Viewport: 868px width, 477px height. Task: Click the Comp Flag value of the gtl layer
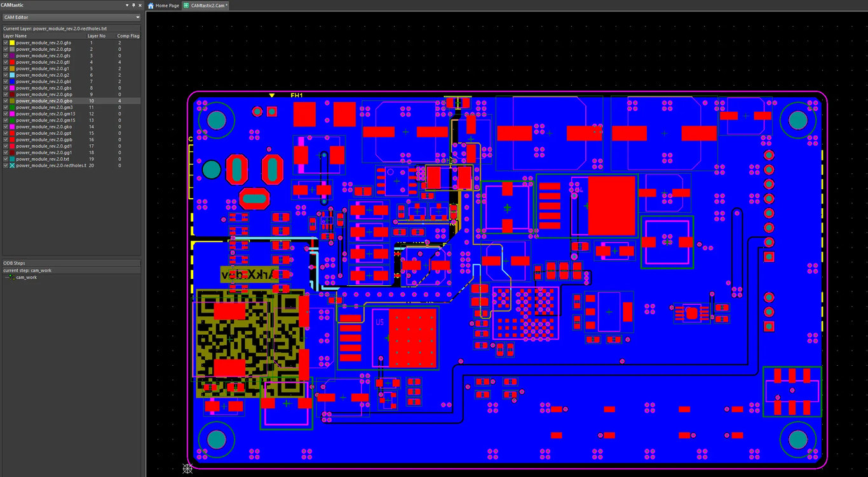119,62
